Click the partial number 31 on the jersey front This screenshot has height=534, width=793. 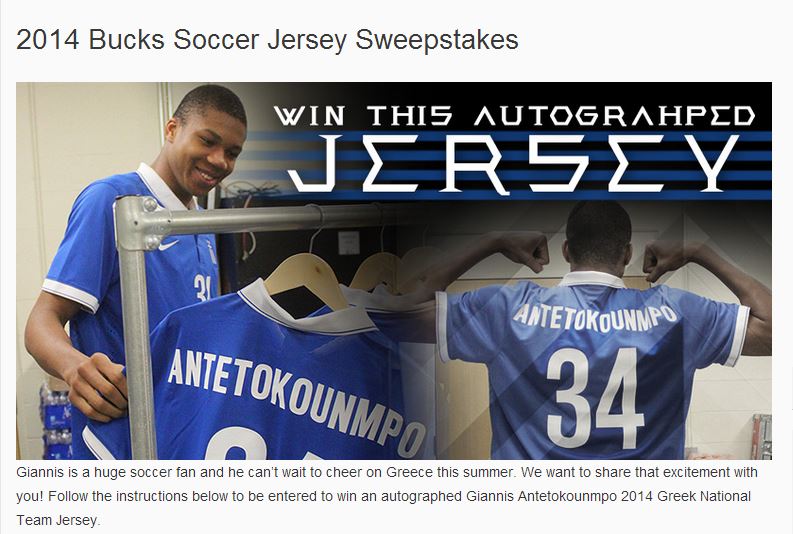[x=202, y=287]
